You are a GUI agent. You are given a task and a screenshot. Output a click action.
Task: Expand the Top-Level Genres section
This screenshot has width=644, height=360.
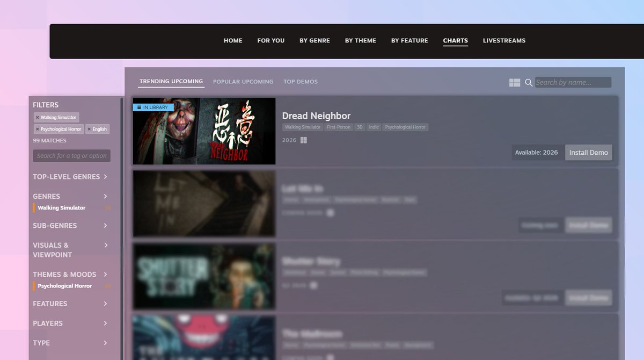point(70,177)
